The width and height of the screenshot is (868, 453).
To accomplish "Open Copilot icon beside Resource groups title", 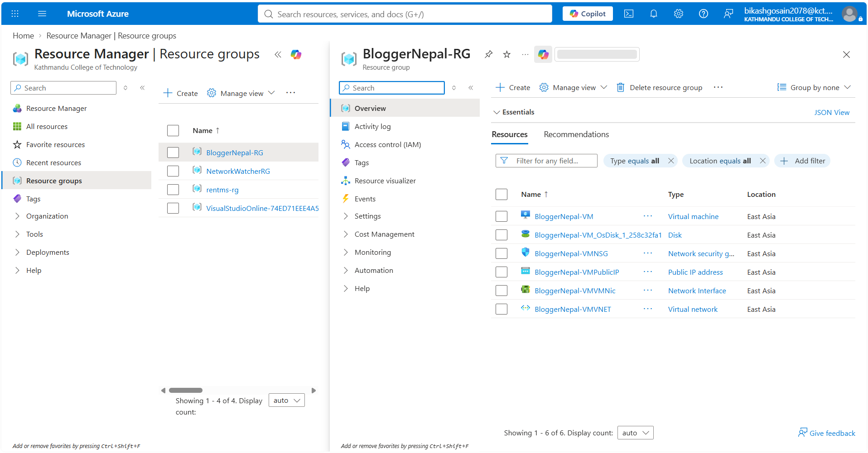I will click(x=296, y=55).
